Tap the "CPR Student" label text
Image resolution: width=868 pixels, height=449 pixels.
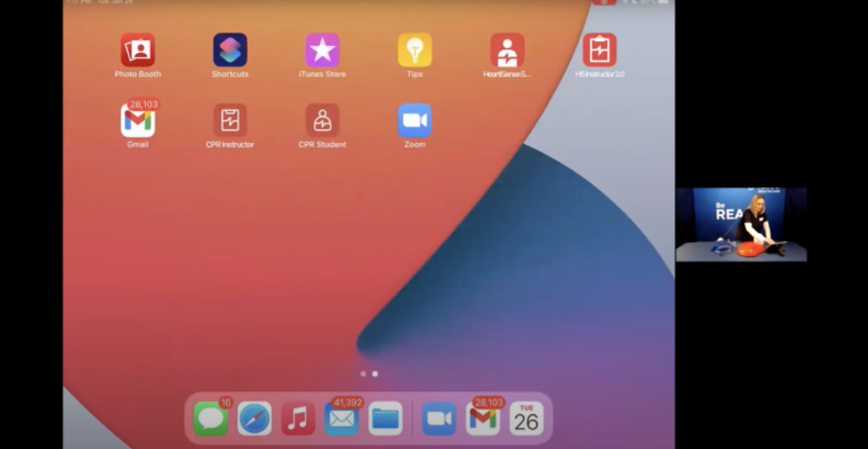[322, 144]
